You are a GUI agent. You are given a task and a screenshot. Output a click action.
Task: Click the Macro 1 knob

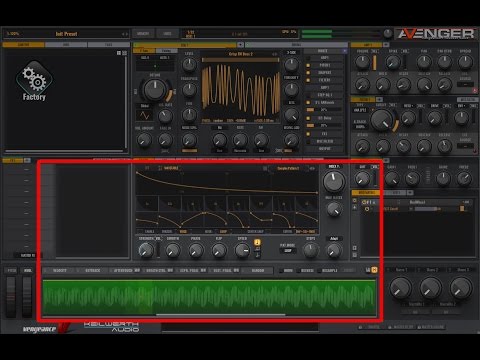click(400, 287)
